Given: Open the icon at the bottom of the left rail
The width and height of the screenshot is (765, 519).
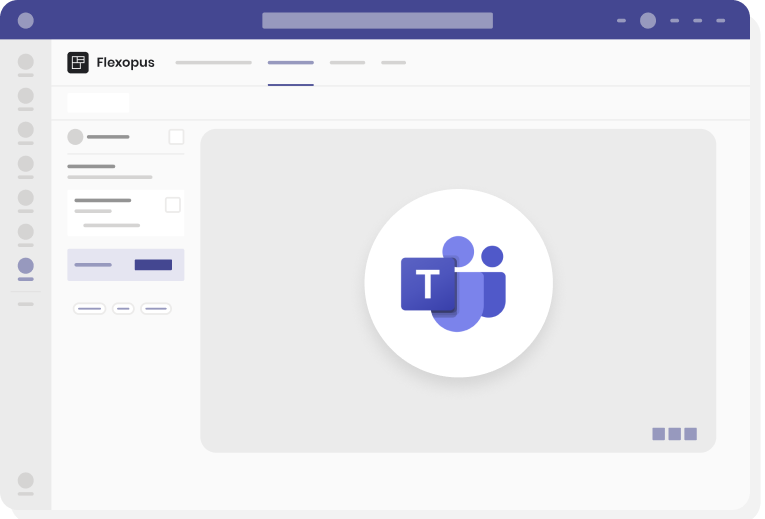Looking at the screenshot, I should coord(26,480).
